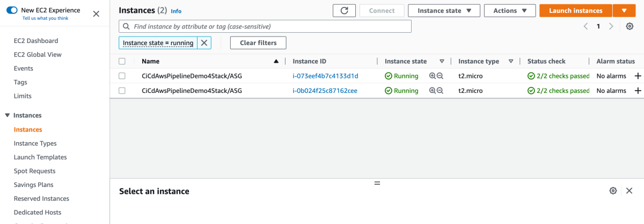Image resolution: width=644 pixels, height=224 pixels.
Task: Click the Running status of i-073eef4b7c4133d1d
Action: [x=401, y=76]
